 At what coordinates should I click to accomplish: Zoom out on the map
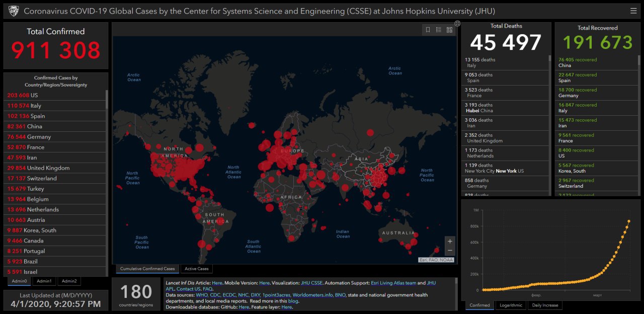pos(450,251)
